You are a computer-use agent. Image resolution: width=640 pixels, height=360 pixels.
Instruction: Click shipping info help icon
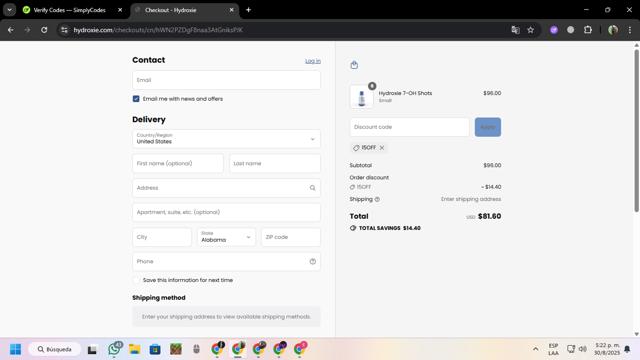pyautogui.click(x=377, y=199)
